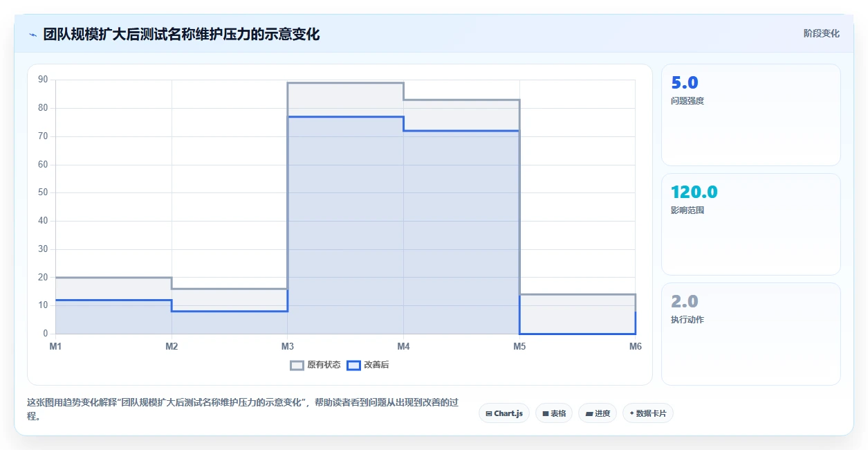Click the M2 x-axis label

[172, 347]
